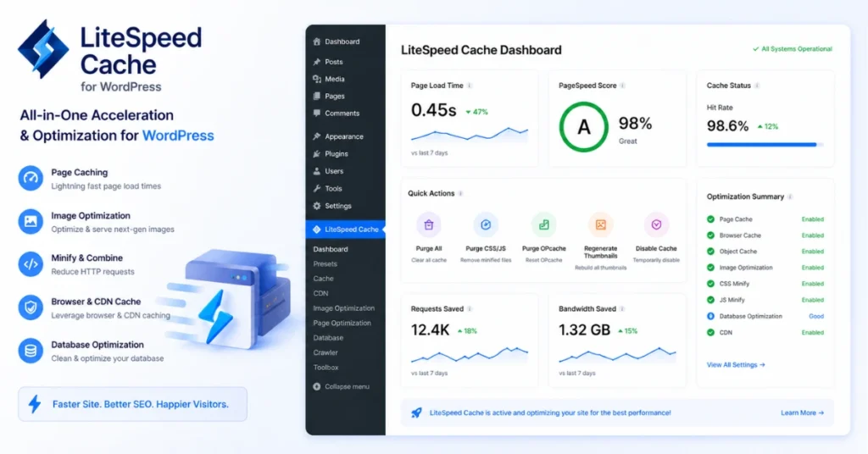Click the Pages icon in sidebar
The height and width of the screenshot is (454, 868).
coord(317,97)
